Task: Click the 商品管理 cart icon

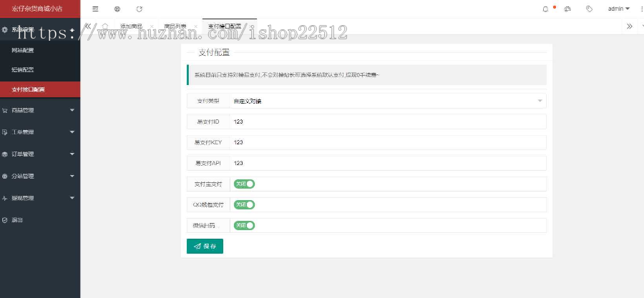Action: (x=5, y=110)
